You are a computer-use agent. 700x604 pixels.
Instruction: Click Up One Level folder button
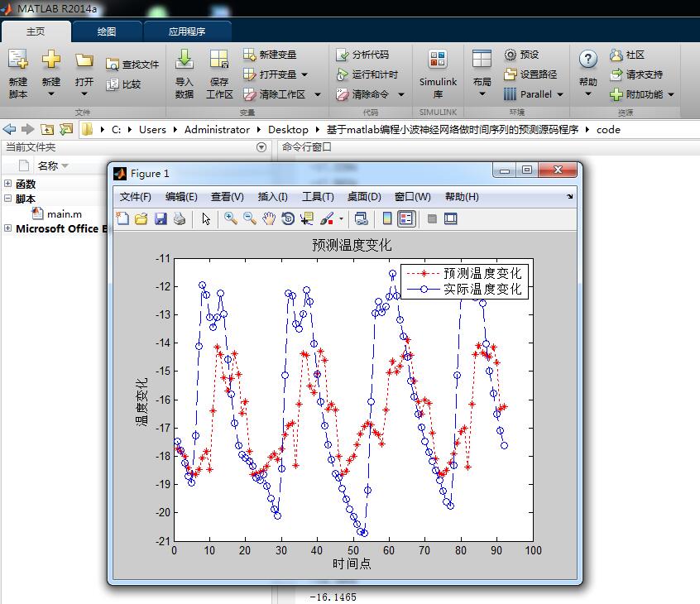click(47, 129)
